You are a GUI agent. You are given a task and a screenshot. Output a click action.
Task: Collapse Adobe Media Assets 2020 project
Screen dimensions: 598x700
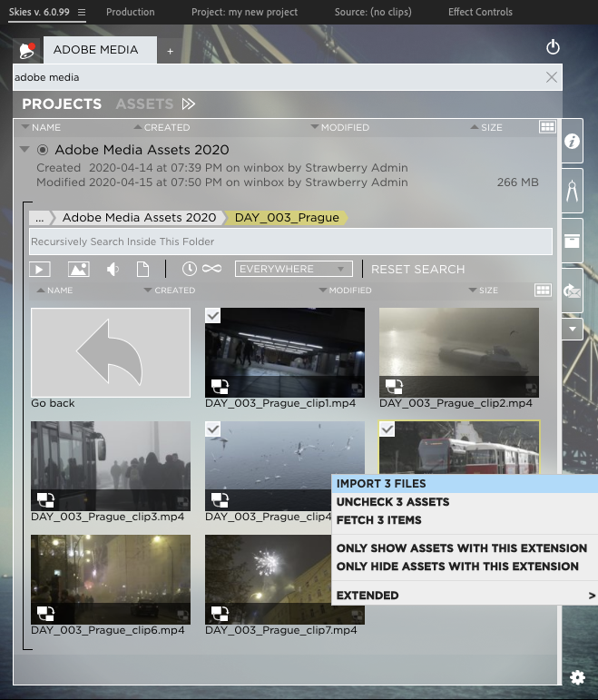(25, 149)
